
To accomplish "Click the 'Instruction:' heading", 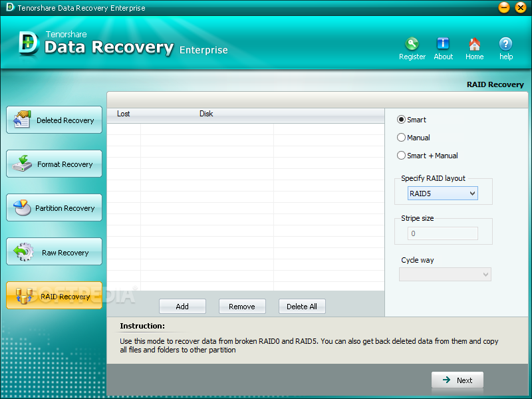I will tap(142, 326).
